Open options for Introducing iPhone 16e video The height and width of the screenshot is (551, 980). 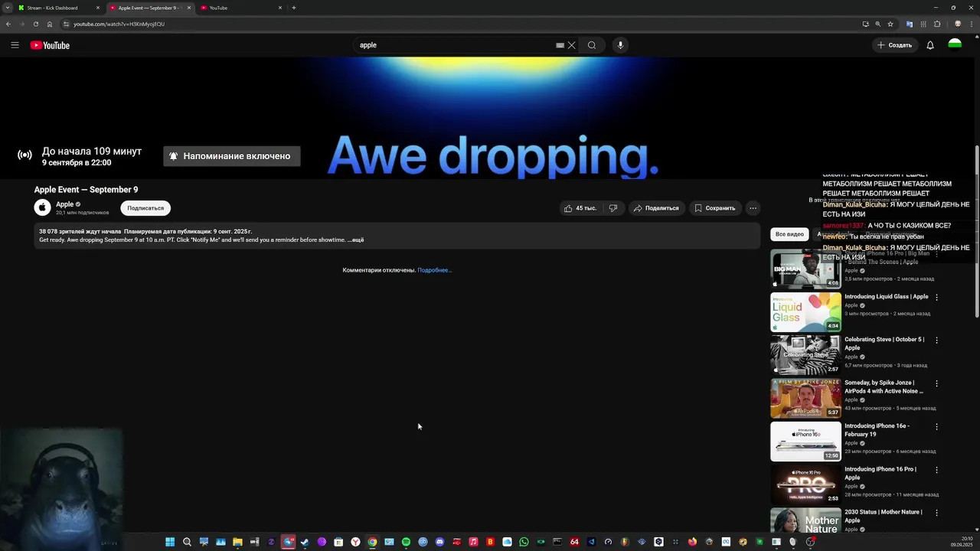(x=936, y=426)
